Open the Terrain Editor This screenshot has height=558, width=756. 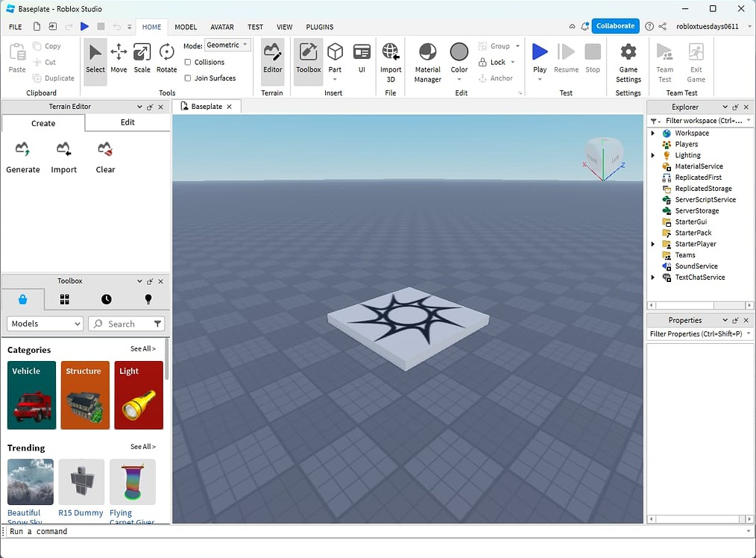(x=273, y=60)
